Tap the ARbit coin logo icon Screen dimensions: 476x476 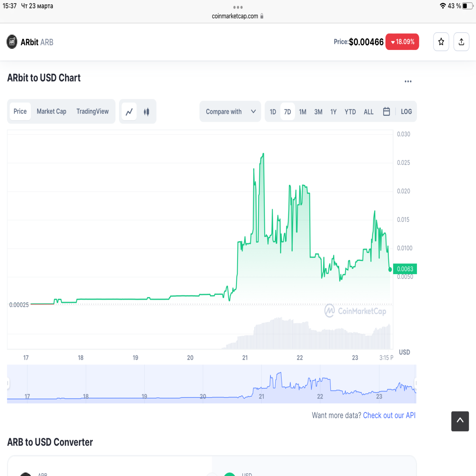pyautogui.click(x=12, y=42)
